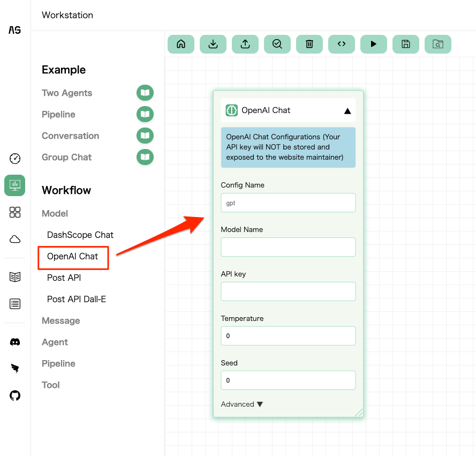
Task: Expand the Advanced settings section
Action: [241, 404]
